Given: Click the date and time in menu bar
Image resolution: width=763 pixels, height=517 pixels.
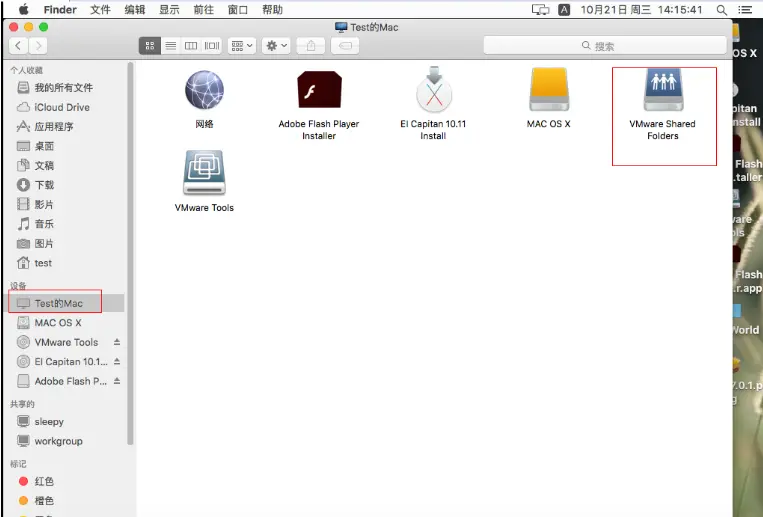Looking at the screenshot, I should click(642, 10).
